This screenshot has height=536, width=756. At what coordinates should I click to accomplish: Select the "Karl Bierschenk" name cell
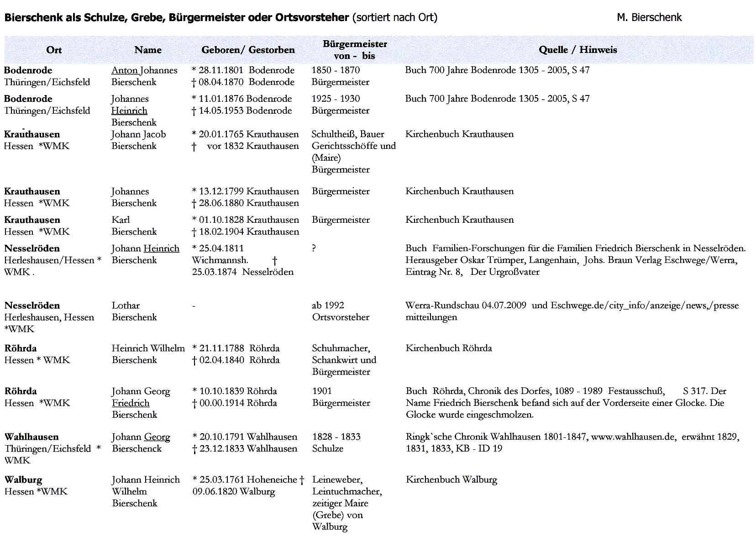[134, 226]
